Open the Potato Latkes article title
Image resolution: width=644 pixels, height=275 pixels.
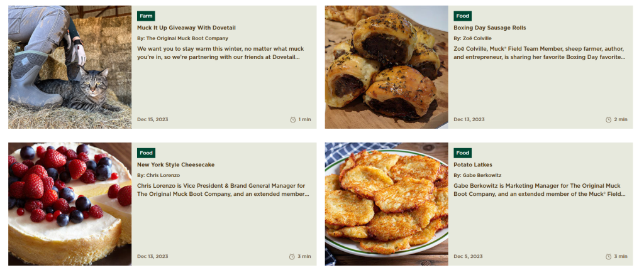(x=473, y=164)
